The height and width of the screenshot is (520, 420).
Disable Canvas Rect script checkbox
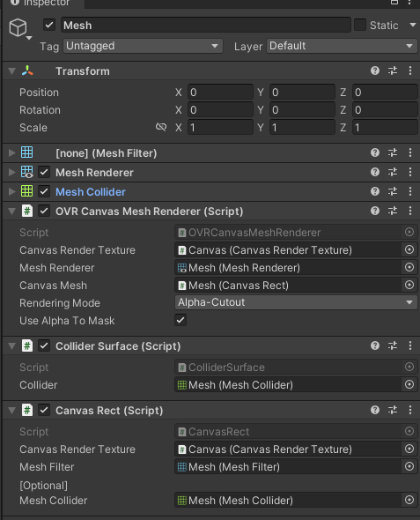tap(44, 410)
